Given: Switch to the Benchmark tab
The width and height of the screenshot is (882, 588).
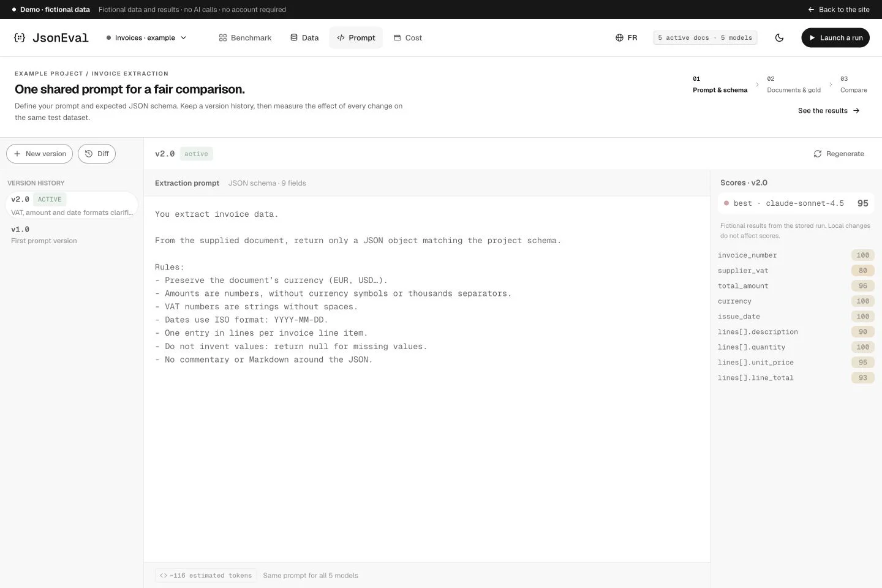Looking at the screenshot, I should pyautogui.click(x=245, y=37).
